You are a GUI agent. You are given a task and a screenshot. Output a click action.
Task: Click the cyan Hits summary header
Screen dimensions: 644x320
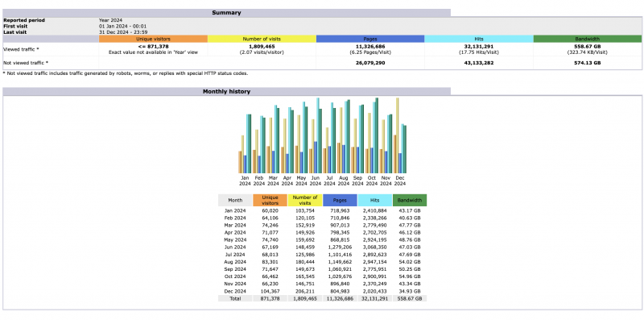[479, 39]
